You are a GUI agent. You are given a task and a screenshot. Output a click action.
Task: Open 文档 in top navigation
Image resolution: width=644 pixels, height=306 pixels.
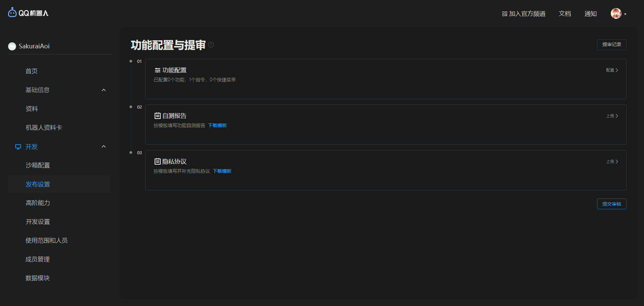565,14
